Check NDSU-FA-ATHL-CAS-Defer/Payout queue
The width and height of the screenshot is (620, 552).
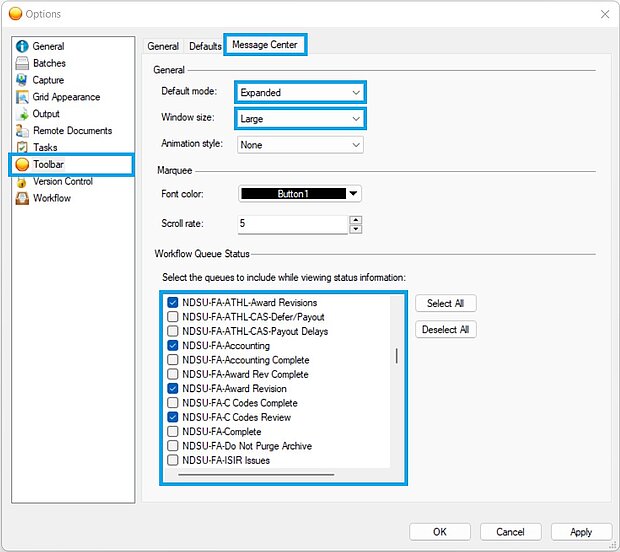pos(172,317)
